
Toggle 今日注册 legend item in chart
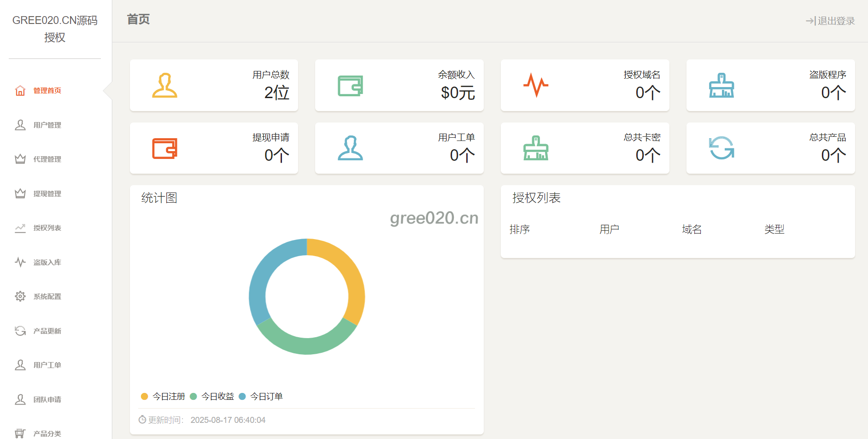coord(163,397)
